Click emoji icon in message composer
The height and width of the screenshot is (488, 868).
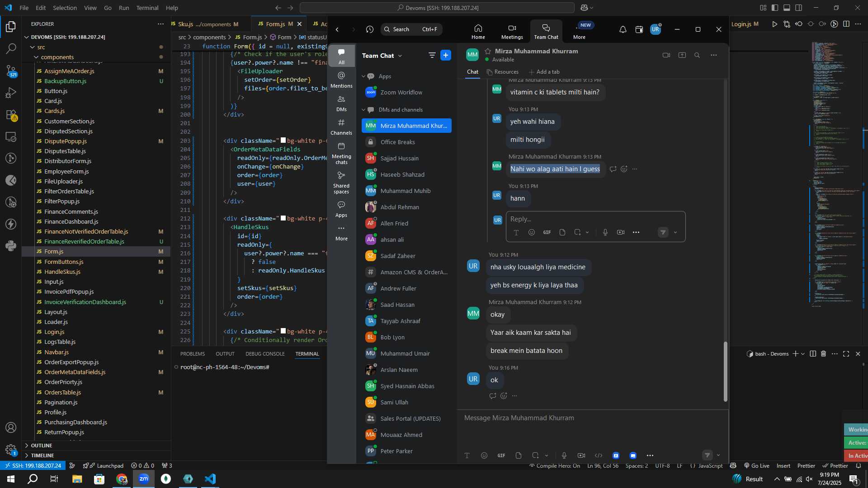(484, 455)
